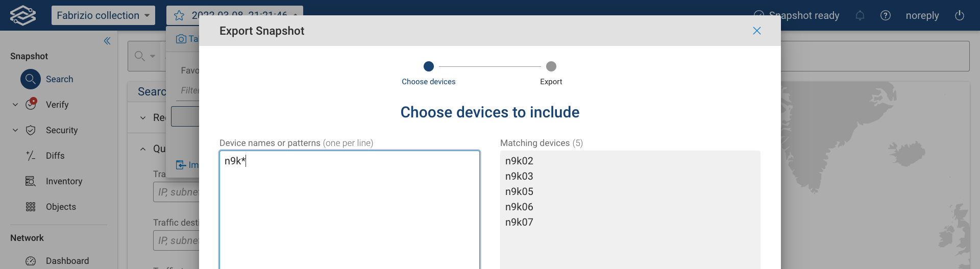
Task: Close the Export Snapshot dialog
Action: click(x=757, y=31)
